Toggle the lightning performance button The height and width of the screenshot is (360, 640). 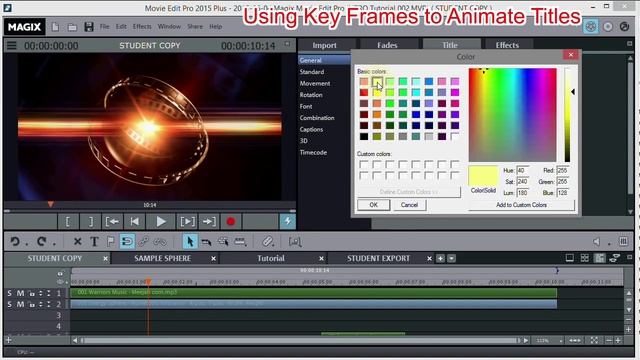(x=287, y=221)
